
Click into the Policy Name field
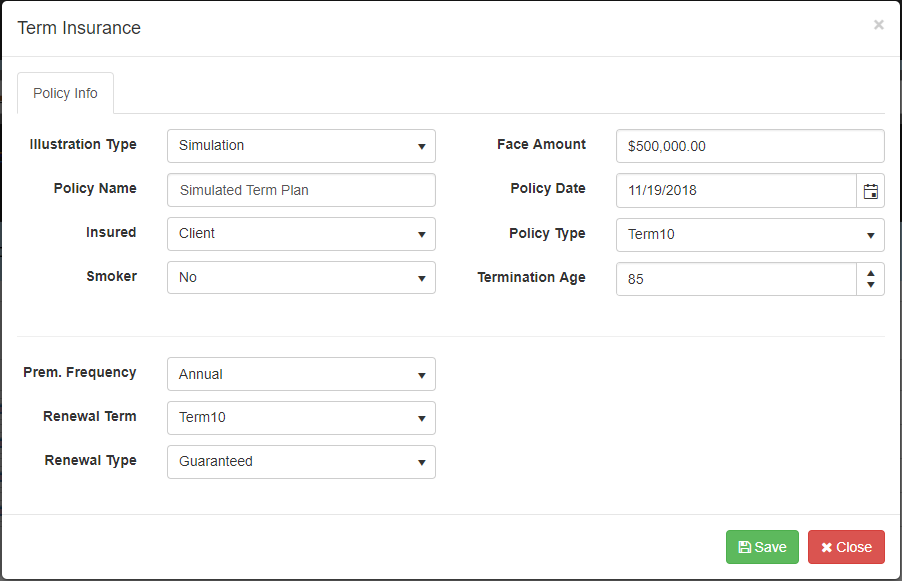click(301, 190)
